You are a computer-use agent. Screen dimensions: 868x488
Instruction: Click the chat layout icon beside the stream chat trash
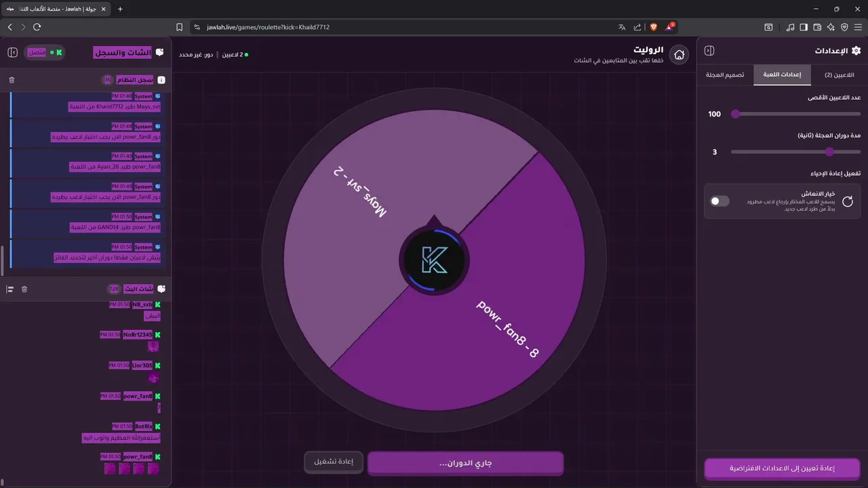click(10, 289)
